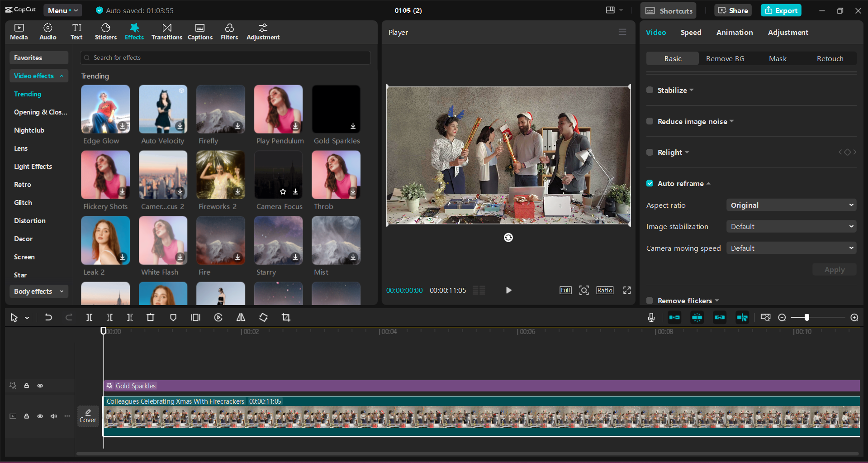Open the Transitions panel

[x=166, y=32]
